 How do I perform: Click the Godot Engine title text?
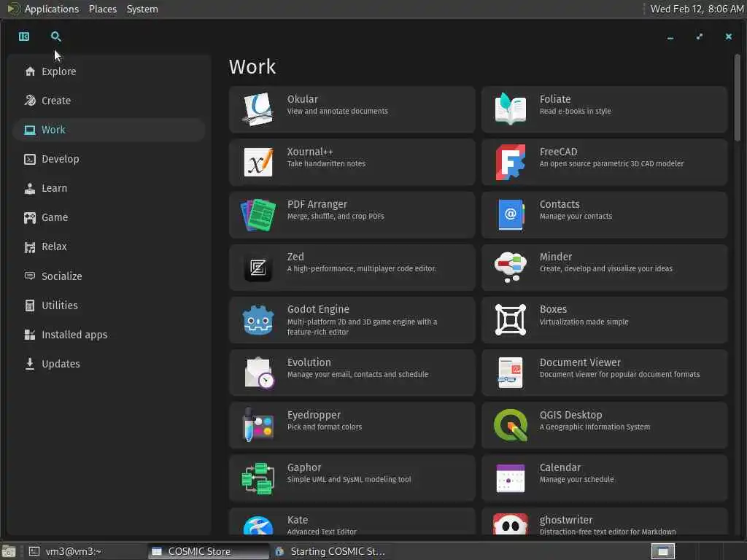pos(318,309)
